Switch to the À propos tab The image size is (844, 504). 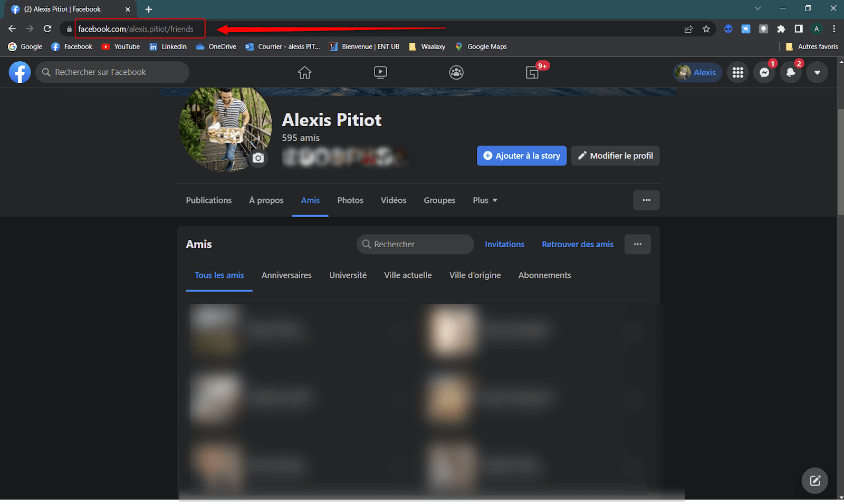tap(266, 200)
